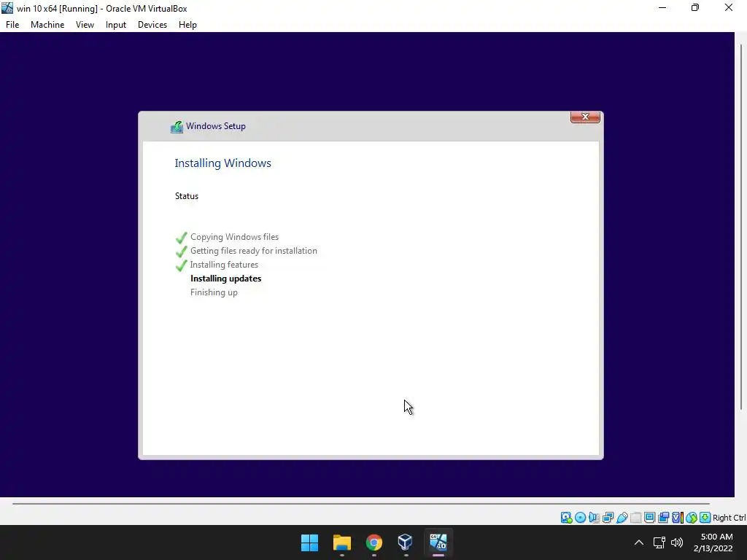
Task: Click the Installing updates step
Action: point(226,278)
